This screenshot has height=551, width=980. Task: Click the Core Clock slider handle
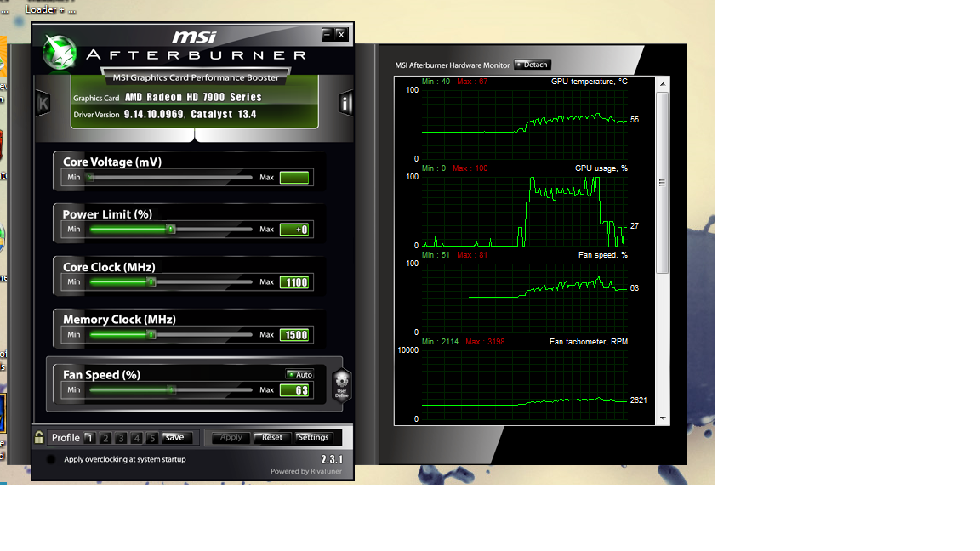(151, 281)
